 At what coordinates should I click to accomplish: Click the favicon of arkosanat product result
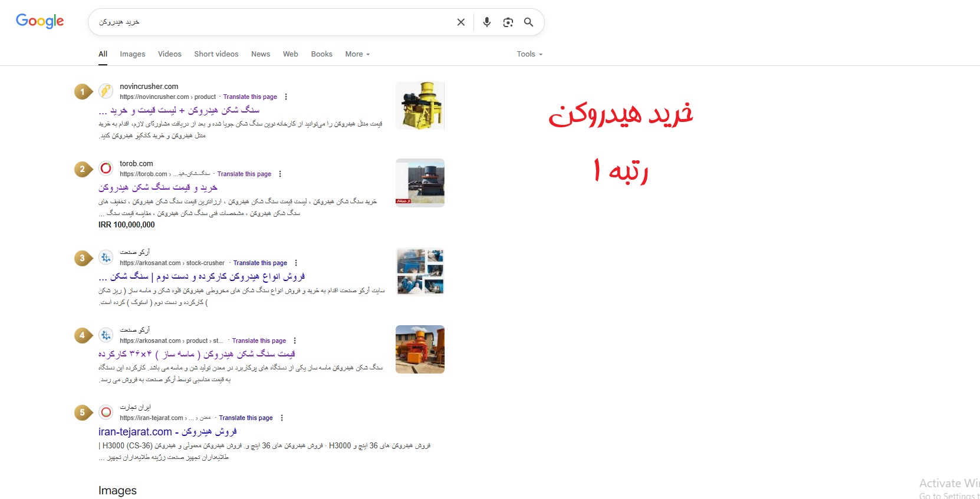[106, 335]
